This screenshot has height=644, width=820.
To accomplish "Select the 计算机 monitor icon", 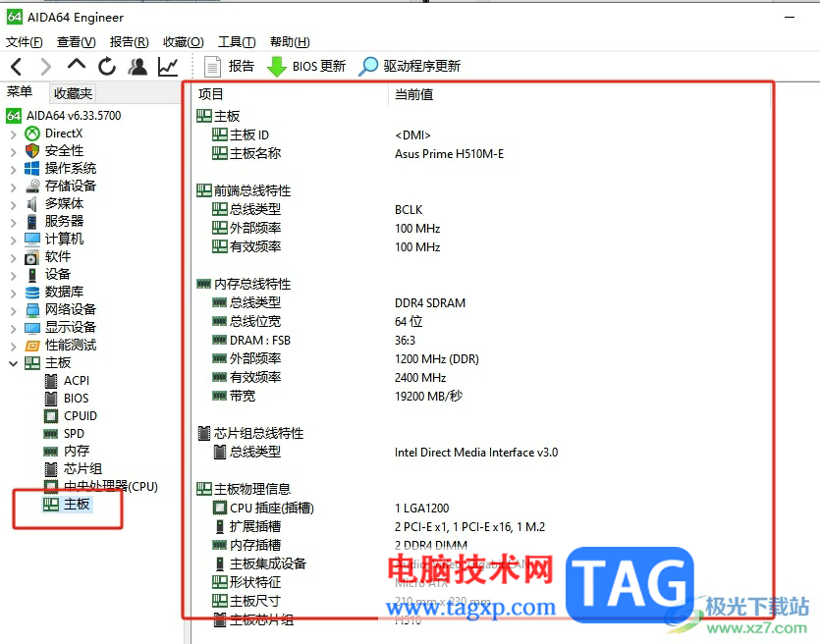I will pos(32,240).
